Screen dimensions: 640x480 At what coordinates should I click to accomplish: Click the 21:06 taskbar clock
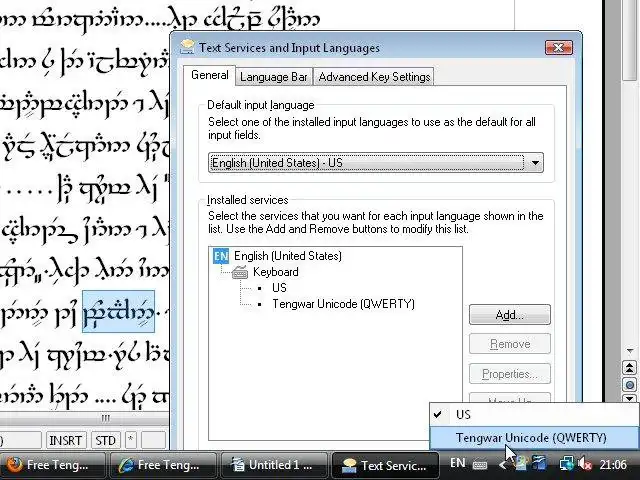[613, 464]
